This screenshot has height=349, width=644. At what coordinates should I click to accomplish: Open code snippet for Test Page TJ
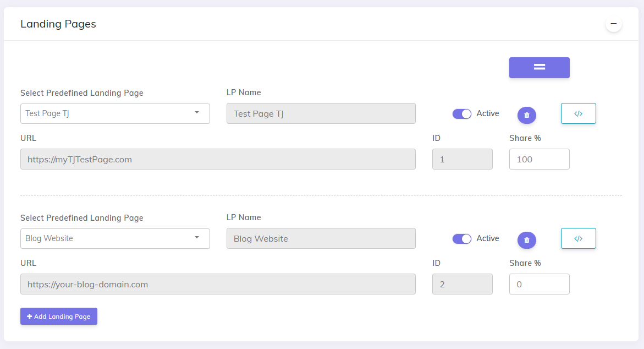[578, 113]
